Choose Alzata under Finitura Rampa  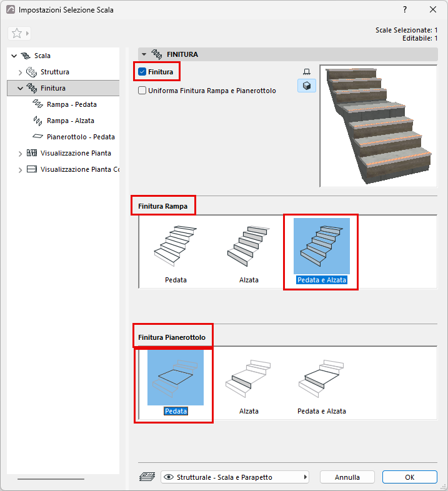click(x=249, y=251)
